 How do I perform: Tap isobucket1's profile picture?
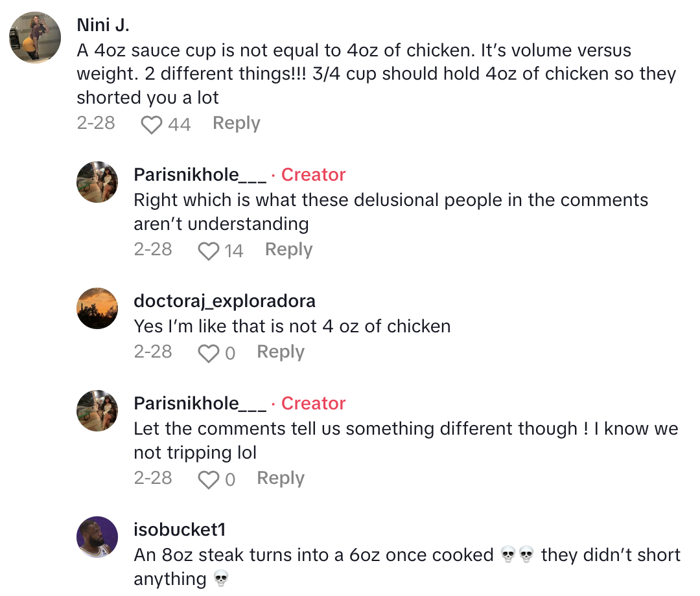pyautogui.click(x=97, y=537)
